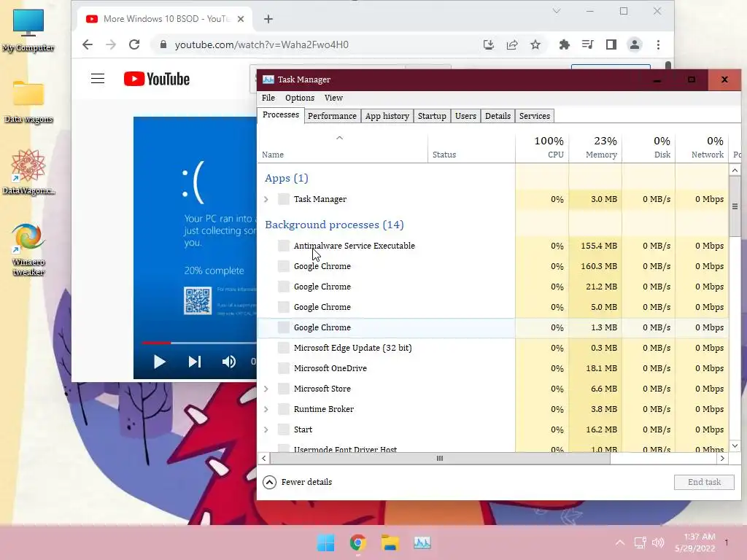The image size is (747, 560).
Task: Open Chrome's three-dot menu
Action: tap(659, 44)
